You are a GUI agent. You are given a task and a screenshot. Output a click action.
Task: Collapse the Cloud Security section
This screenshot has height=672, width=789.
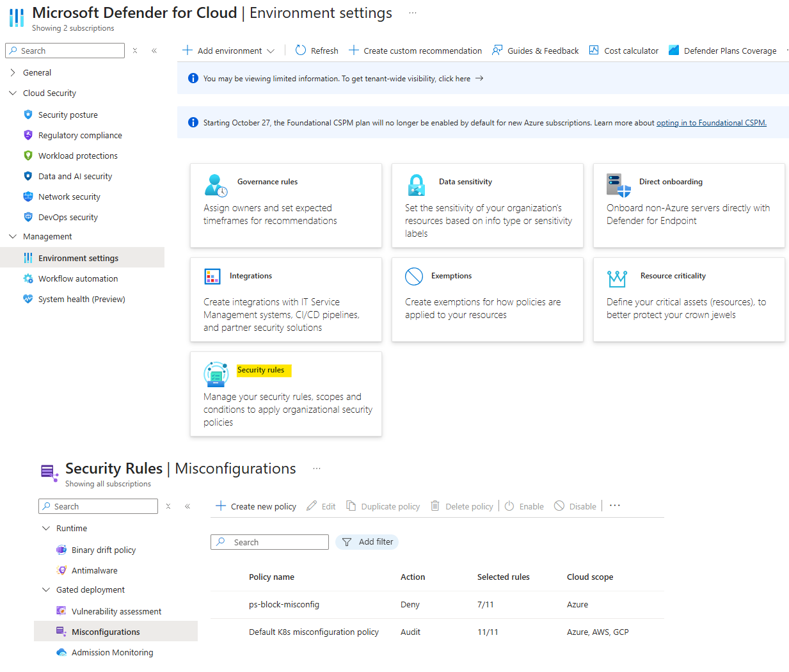(13, 93)
